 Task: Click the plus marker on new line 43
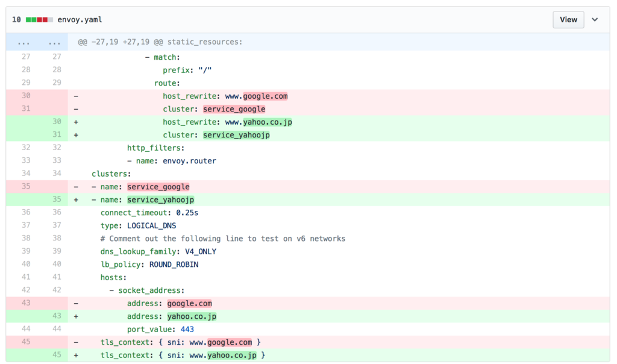(x=76, y=316)
